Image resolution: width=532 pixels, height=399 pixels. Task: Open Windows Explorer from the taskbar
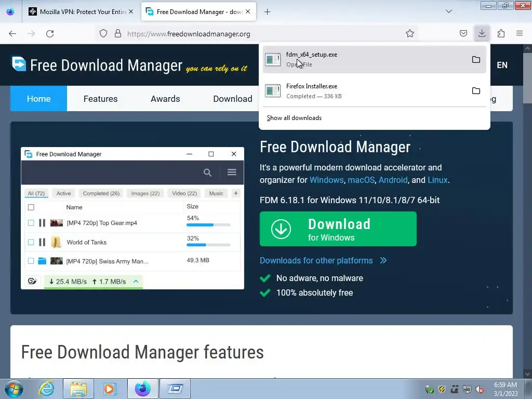click(x=78, y=389)
